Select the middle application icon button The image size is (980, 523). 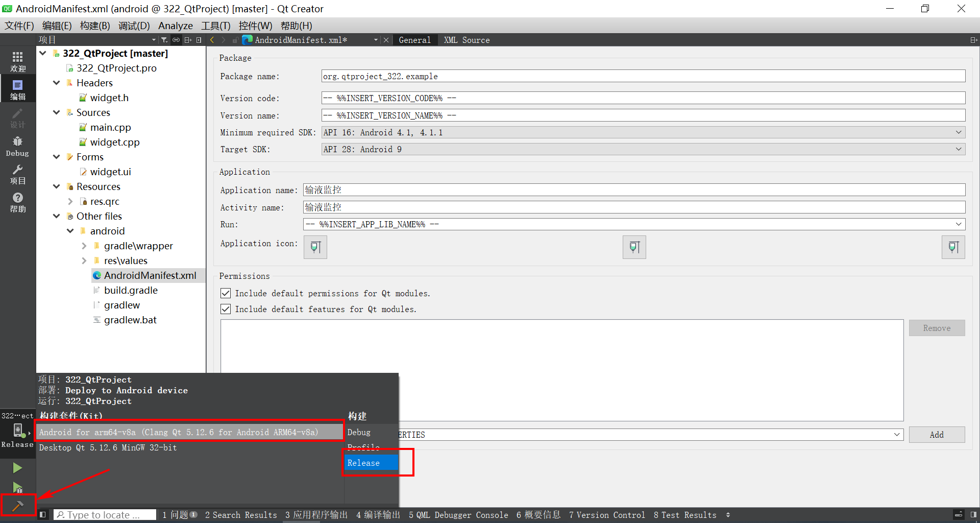tap(634, 247)
